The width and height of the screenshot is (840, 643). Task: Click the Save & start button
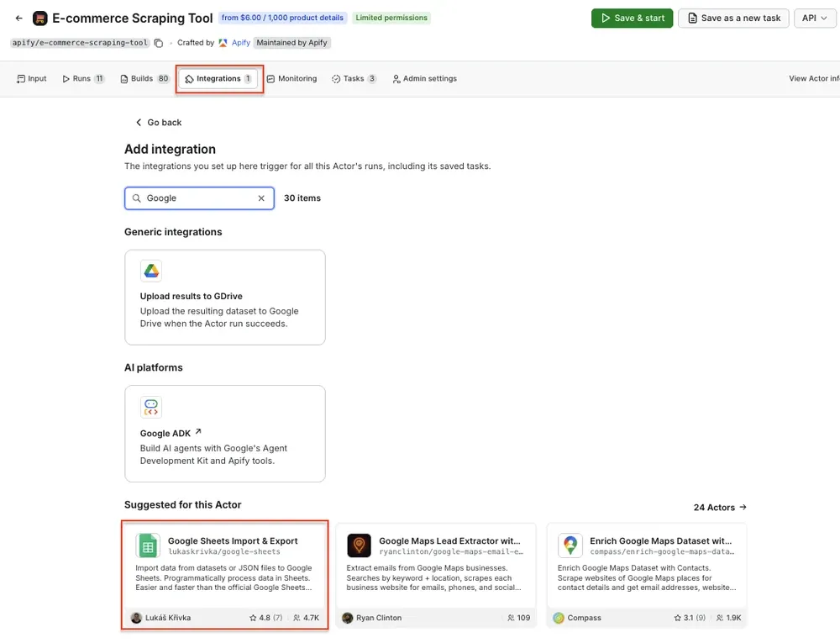tap(633, 18)
